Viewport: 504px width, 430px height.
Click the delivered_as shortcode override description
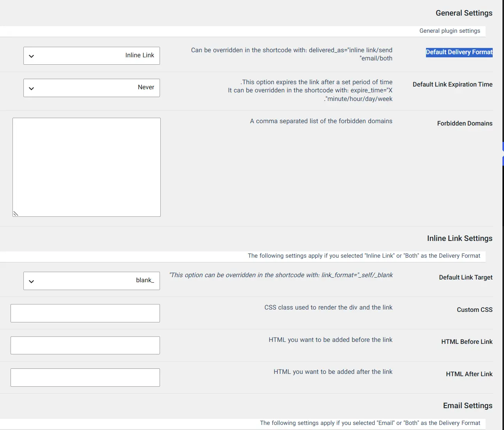coord(292,54)
